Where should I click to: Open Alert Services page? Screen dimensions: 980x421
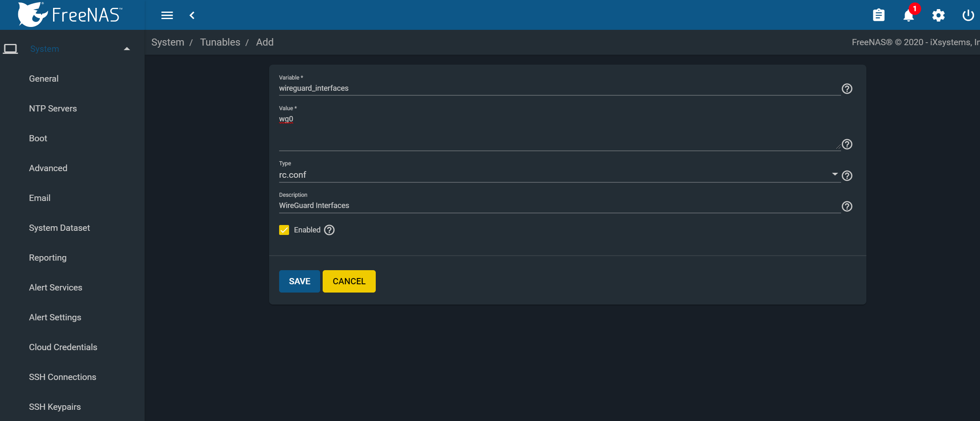[x=56, y=288]
